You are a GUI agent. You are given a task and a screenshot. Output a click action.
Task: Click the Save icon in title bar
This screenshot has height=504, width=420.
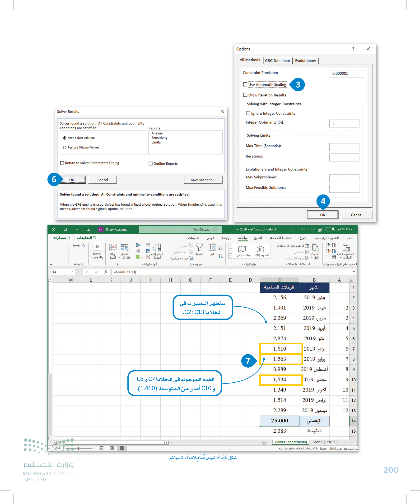(320, 230)
